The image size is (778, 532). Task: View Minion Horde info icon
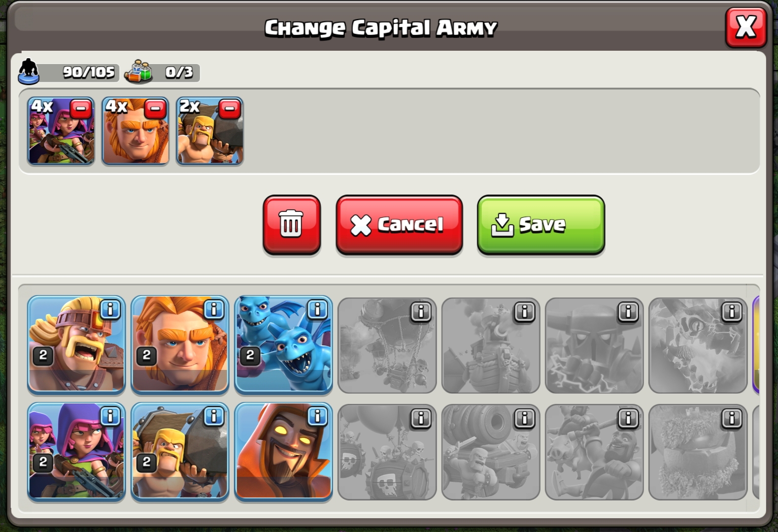click(x=317, y=309)
